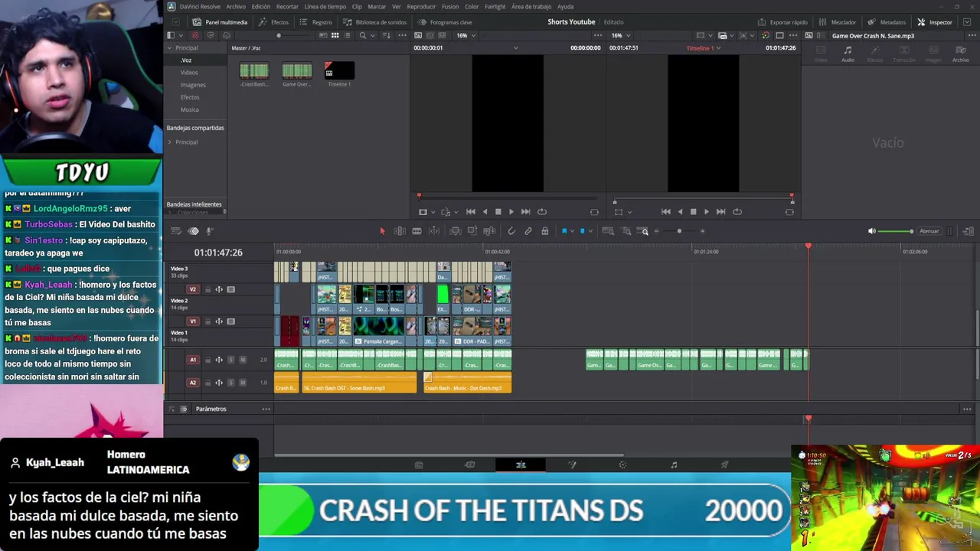Click the timeline view options icon

coord(176,231)
